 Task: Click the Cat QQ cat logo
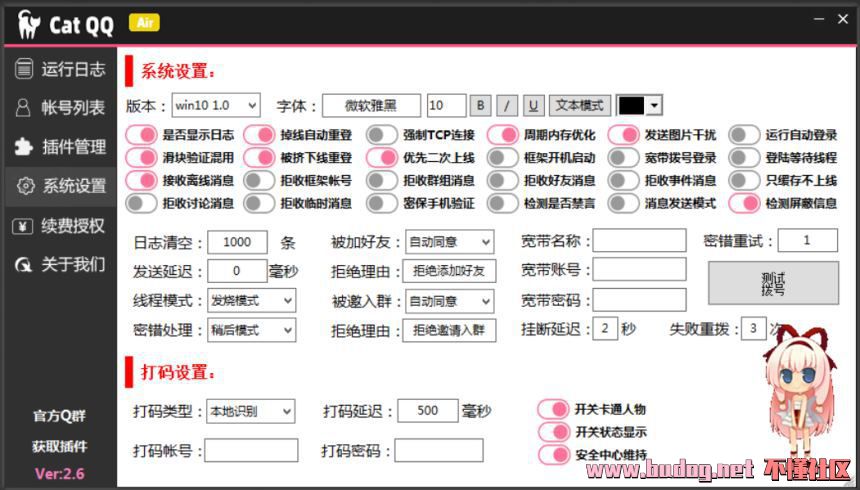(29, 24)
